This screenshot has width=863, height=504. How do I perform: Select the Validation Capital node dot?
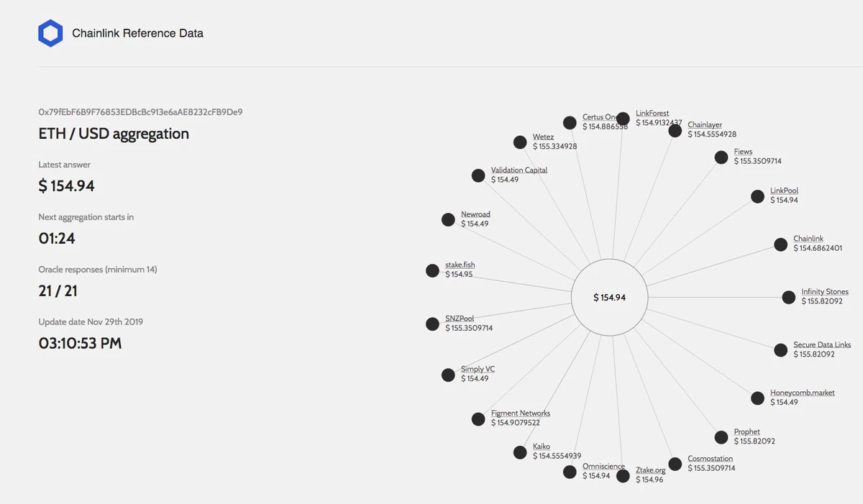click(478, 175)
